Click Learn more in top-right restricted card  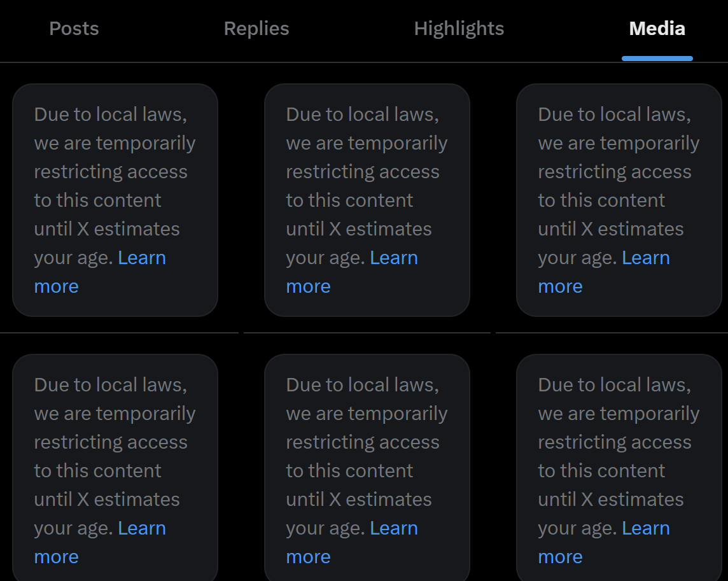pos(646,258)
